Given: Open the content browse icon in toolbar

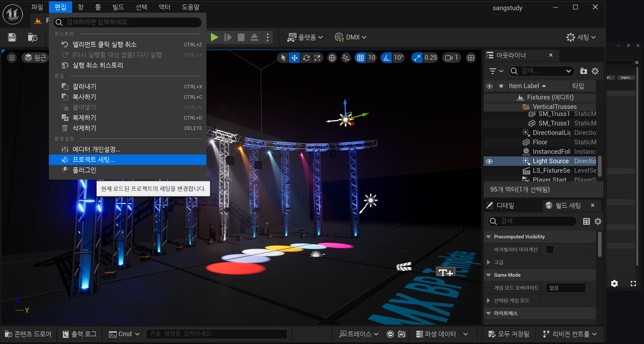Looking at the screenshot, I should click(x=32, y=38).
